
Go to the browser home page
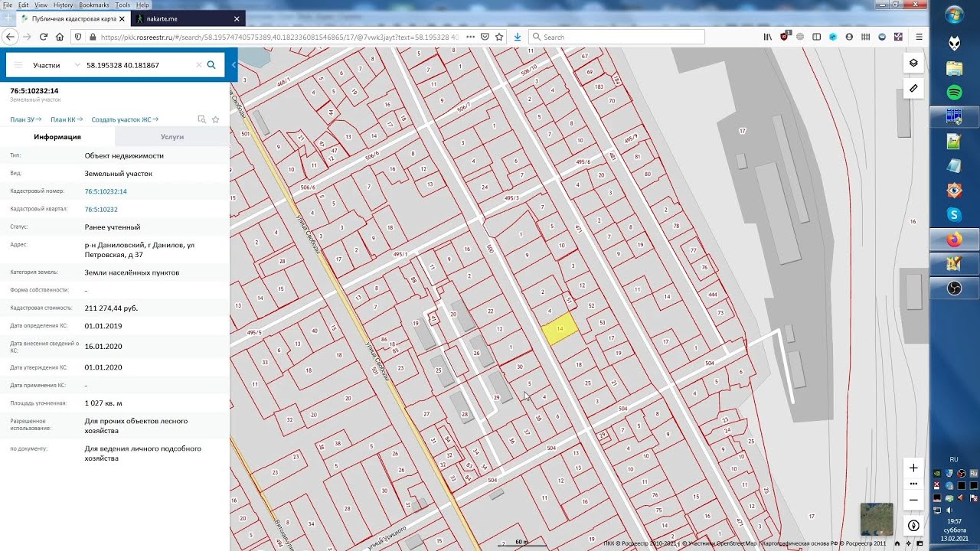[x=60, y=37]
